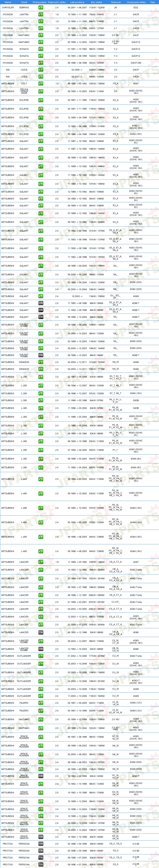The height and width of the screenshot is (868, 159).
Task: Click the G4CP-DM engine code cell
Action: 136,63
